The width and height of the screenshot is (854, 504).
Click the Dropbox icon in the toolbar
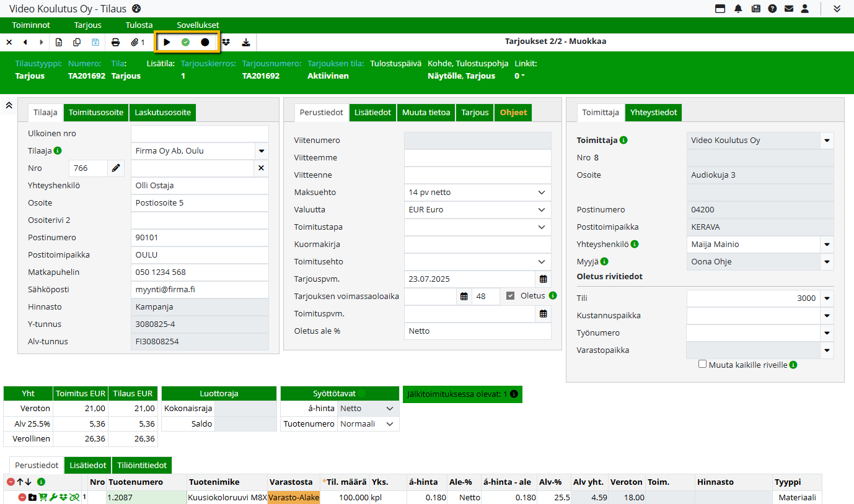click(x=226, y=42)
